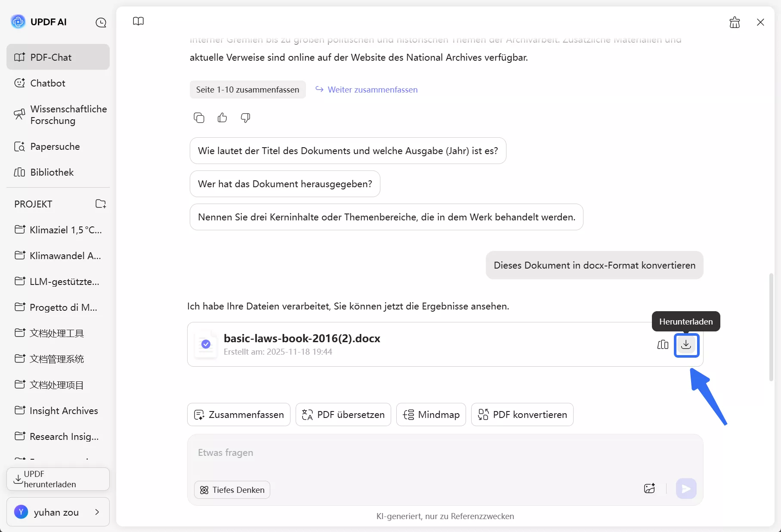Toggle Tiefes Denken mode
Screen dimensions: 781x532
(232, 490)
